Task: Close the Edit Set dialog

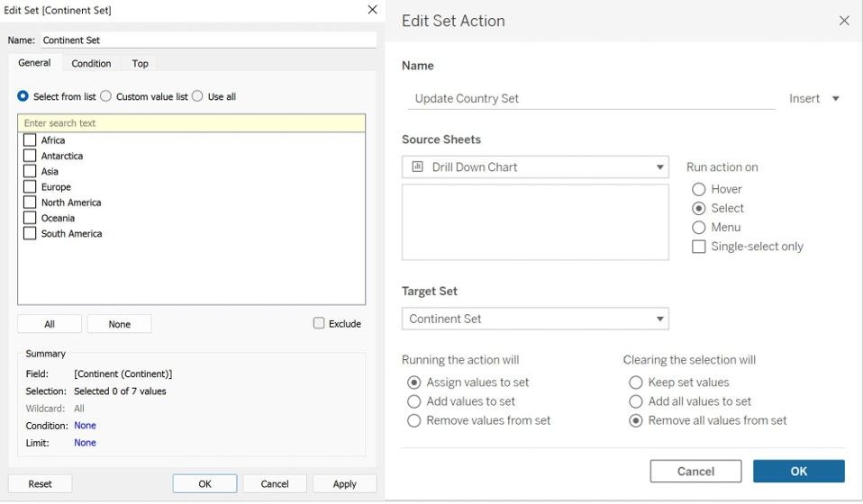Action: pos(372,10)
